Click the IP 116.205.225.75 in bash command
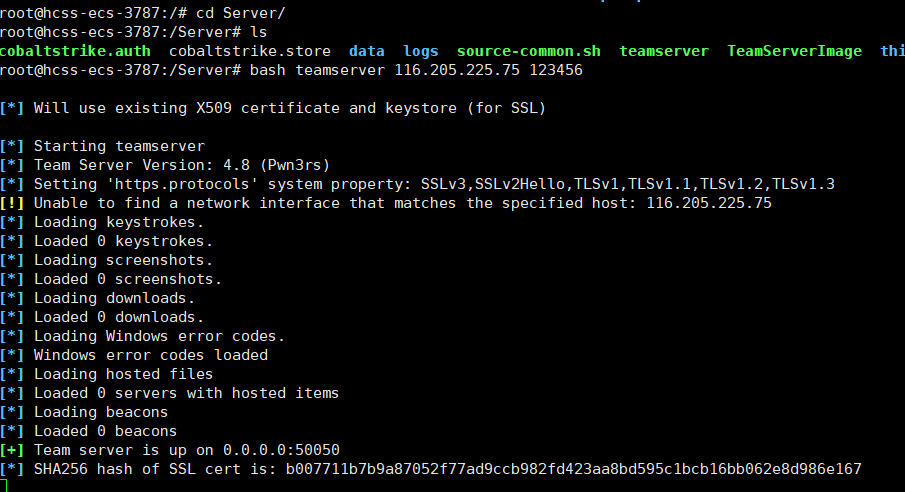The image size is (905, 492). point(457,70)
